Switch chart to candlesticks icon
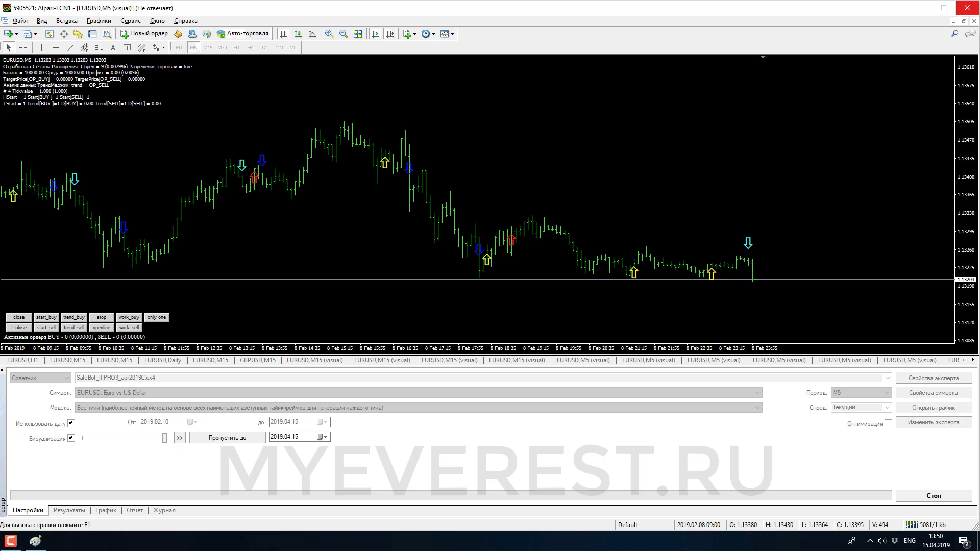Viewport: 980px width, 551px height. point(298,34)
